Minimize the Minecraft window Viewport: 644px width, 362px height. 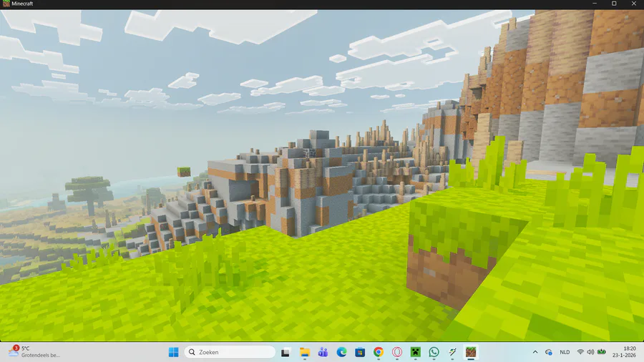595,4
